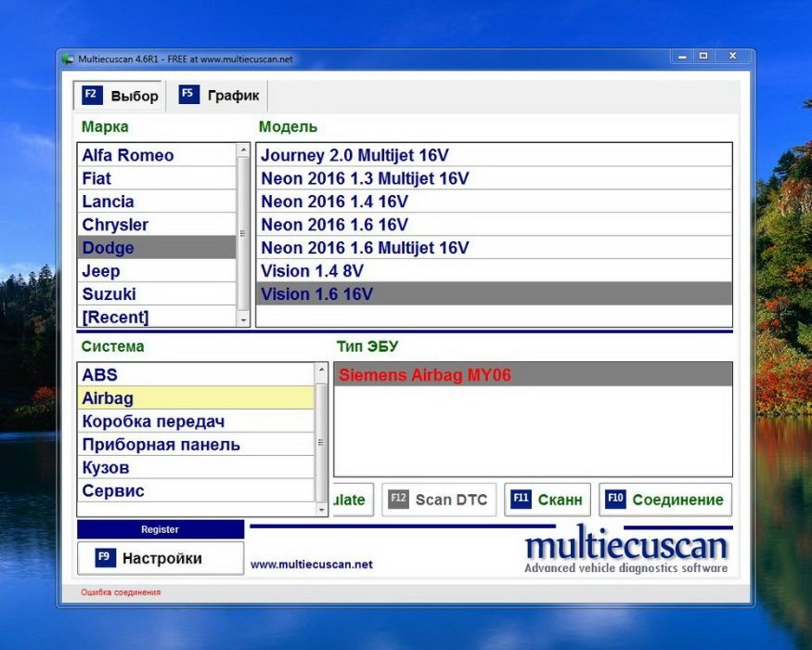
Task: Select Suzuki from the make list
Action: 157,294
